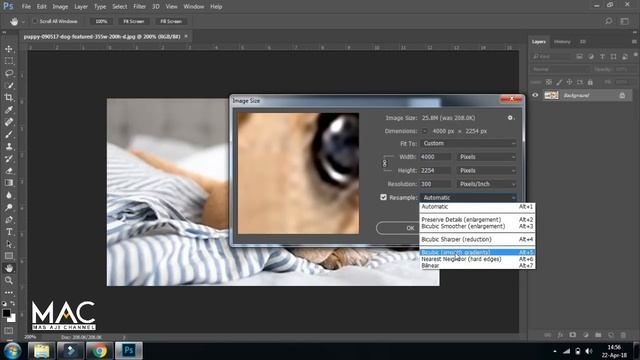Viewport: 640px width, 360px height.
Task: Click the Background layer lock icon
Action: coord(622,96)
